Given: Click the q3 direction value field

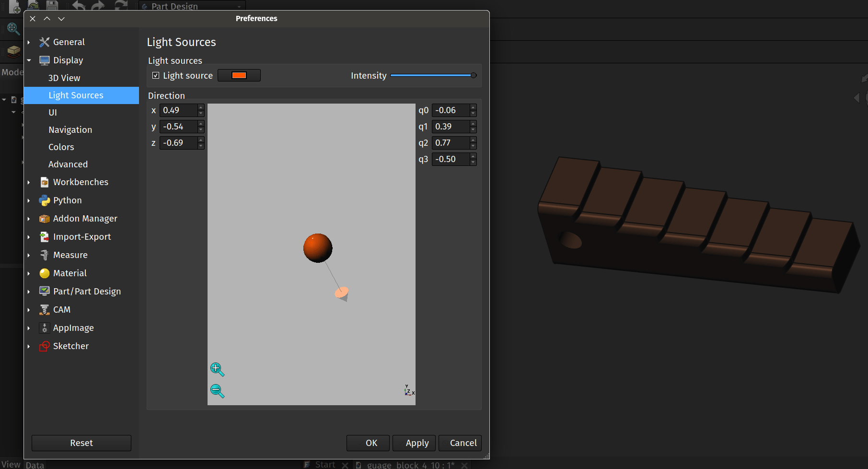Looking at the screenshot, I should pos(451,159).
